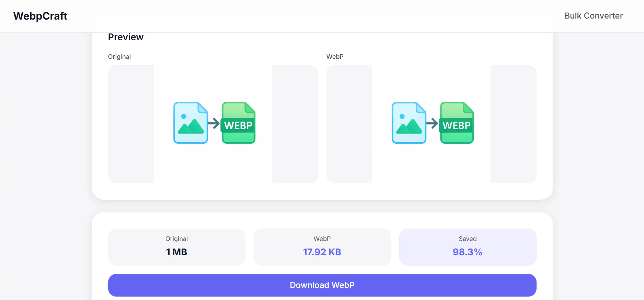This screenshot has width=644, height=300.
Task: Click the Download WebP button
Action: point(322,285)
